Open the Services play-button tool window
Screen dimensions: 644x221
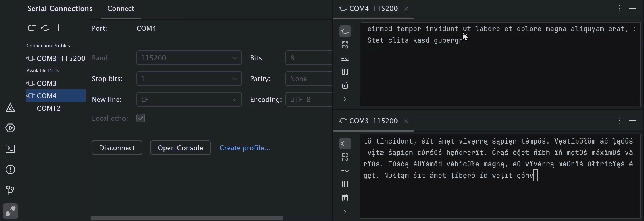click(x=10, y=128)
